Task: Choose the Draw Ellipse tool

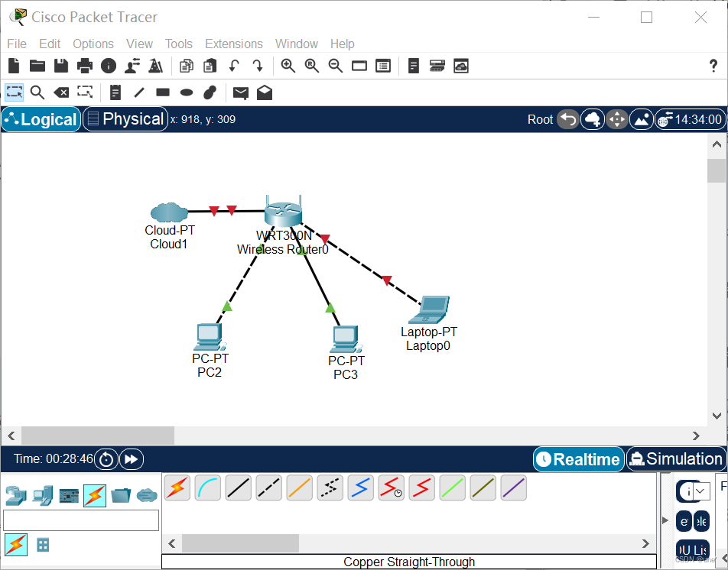Action: pos(186,92)
